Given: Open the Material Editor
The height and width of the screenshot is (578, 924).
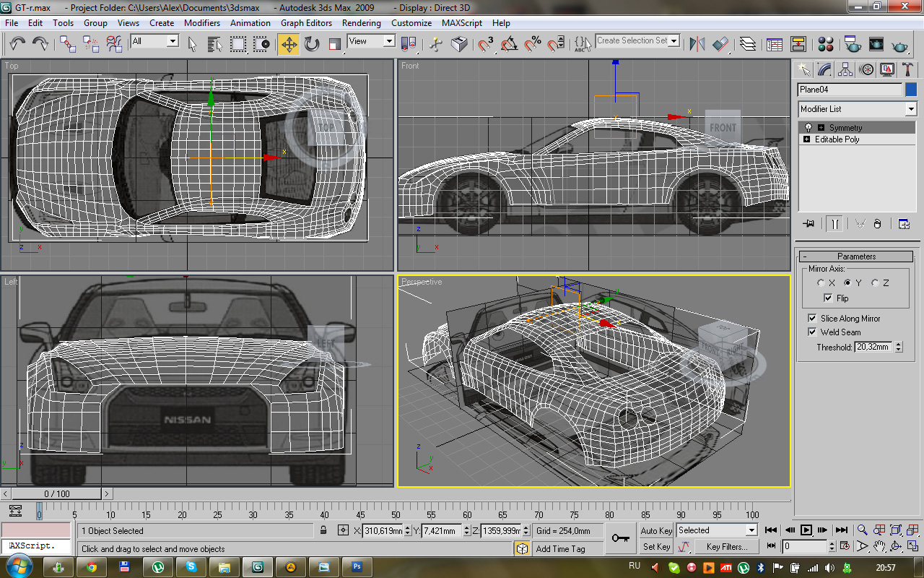Looking at the screenshot, I should (x=827, y=45).
